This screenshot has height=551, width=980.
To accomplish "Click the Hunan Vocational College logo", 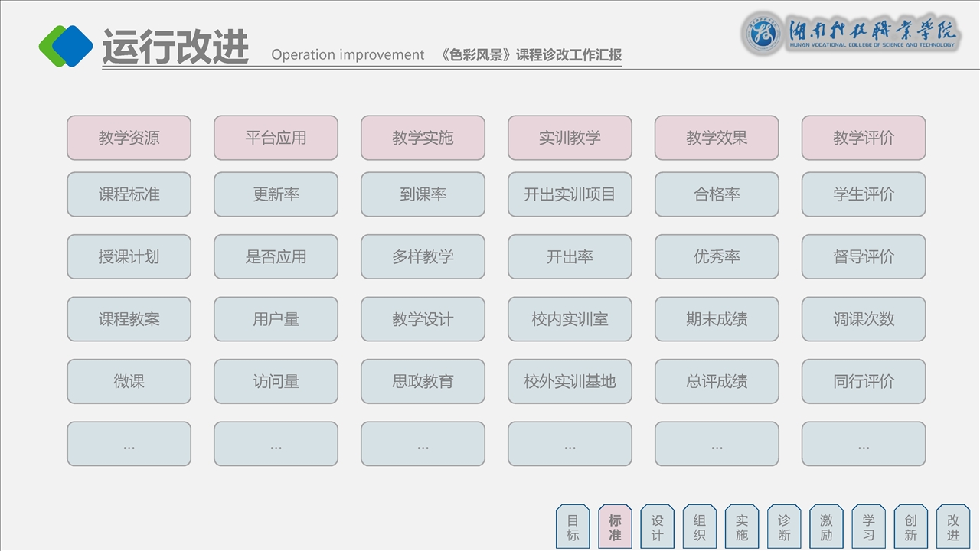I will tap(850, 34).
